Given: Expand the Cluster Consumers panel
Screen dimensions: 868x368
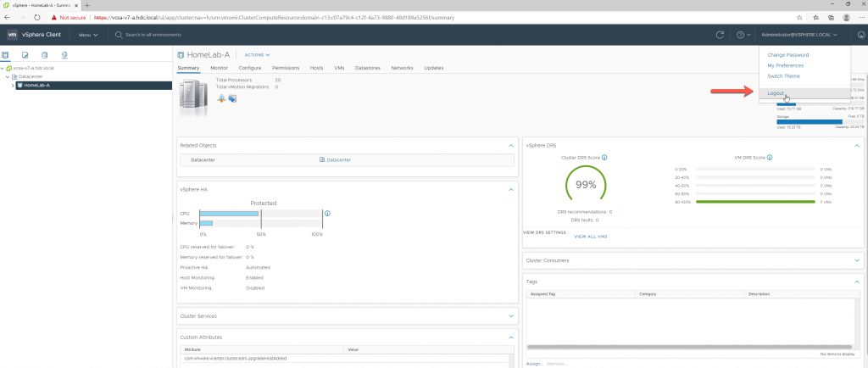Looking at the screenshot, I should (857, 260).
